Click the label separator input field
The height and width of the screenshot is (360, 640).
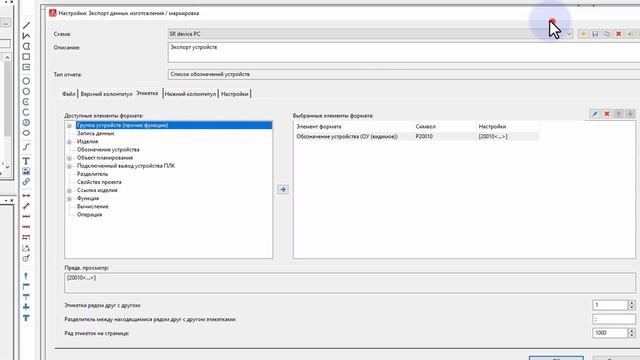(614, 319)
